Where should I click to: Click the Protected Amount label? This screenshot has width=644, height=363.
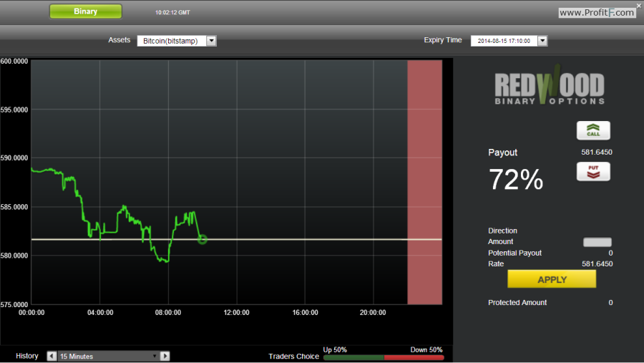517,303
